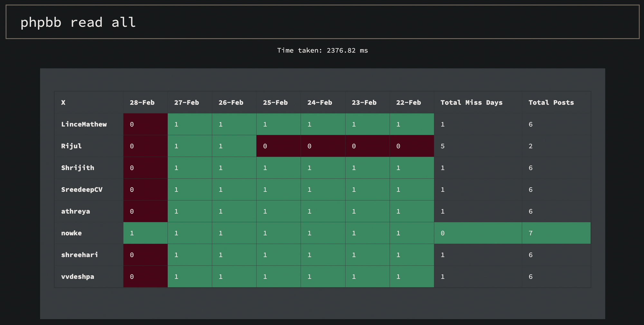Click SreedeepCV's red 28-Feb cell
Viewport: 644px width, 325px height.
coord(146,190)
